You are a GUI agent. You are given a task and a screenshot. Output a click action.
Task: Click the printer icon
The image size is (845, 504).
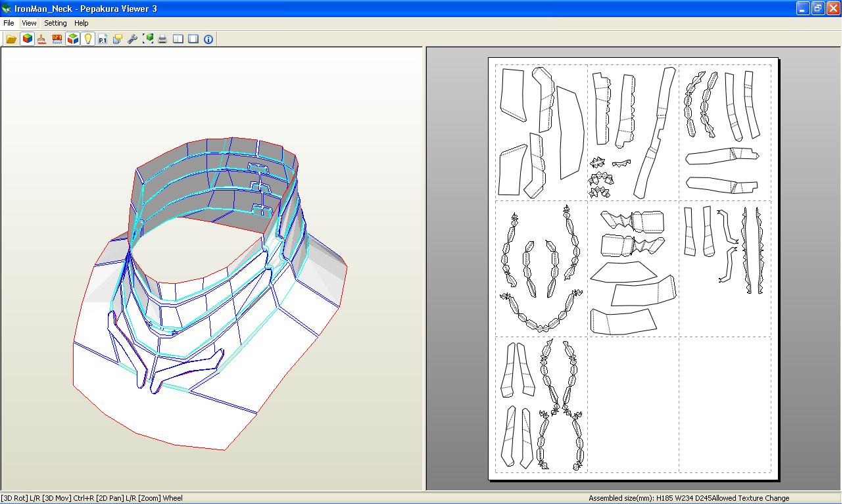pyautogui.click(x=162, y=39)
